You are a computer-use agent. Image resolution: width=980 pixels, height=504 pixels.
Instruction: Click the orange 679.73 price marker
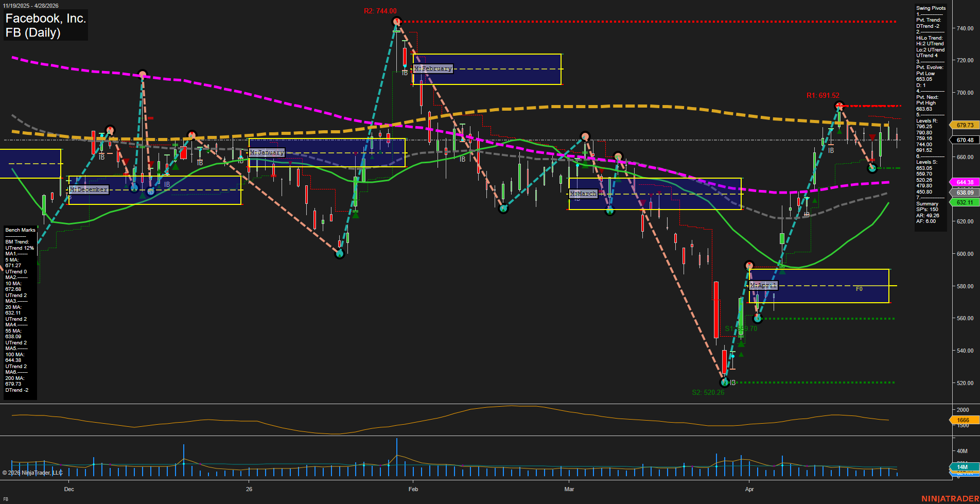click(x=965, y=125)
